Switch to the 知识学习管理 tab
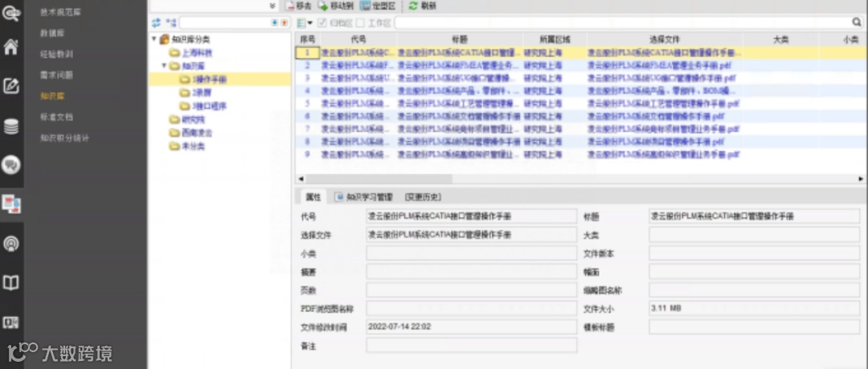Image resolution: width=868 pixels, height=369 pixels. click(364, 197)
